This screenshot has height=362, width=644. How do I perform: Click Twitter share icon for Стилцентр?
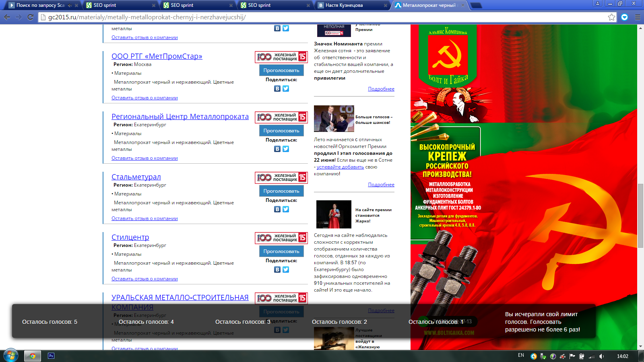(x=286, y=269)
